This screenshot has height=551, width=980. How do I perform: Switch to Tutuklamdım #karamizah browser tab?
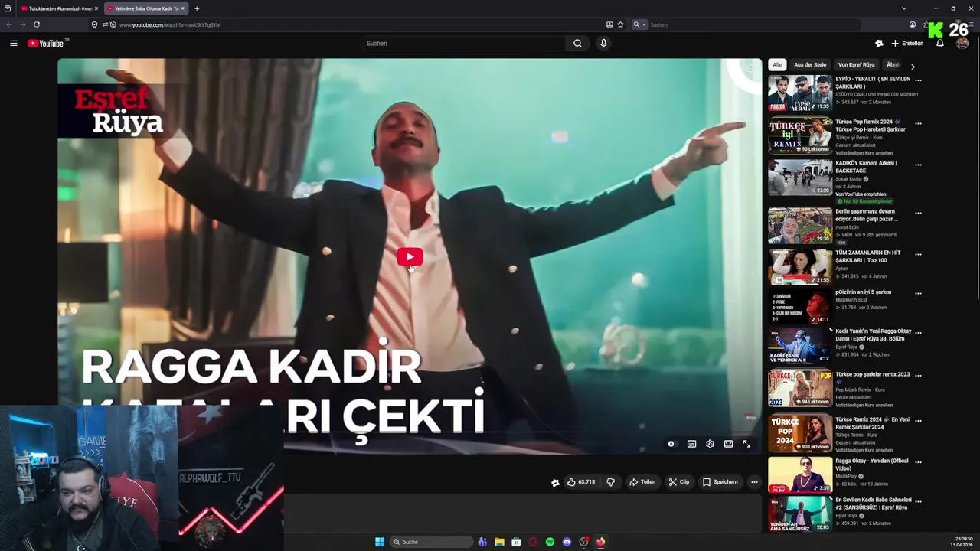pyautogui.click(x=58, y=8)
